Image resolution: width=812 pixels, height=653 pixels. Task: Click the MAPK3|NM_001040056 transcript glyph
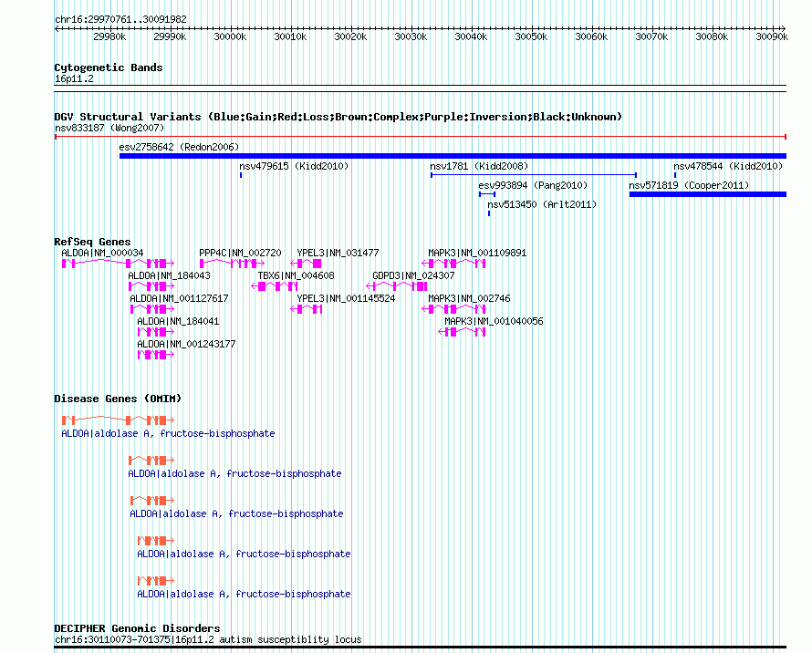point(462,332)
